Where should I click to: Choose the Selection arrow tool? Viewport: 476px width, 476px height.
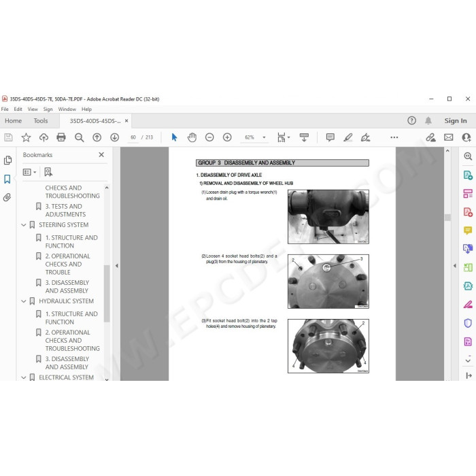(174, 137)
